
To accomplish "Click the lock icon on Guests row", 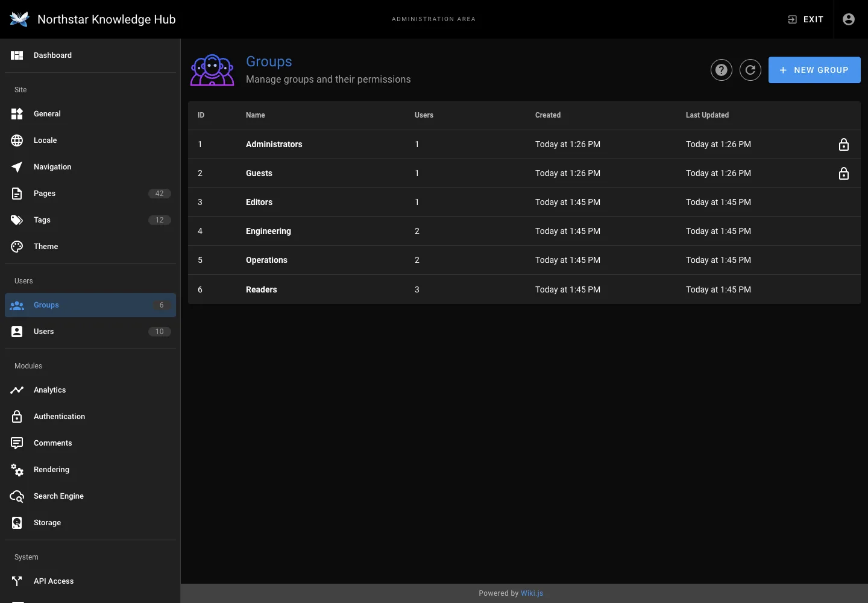I will click(x=844, y=174).
